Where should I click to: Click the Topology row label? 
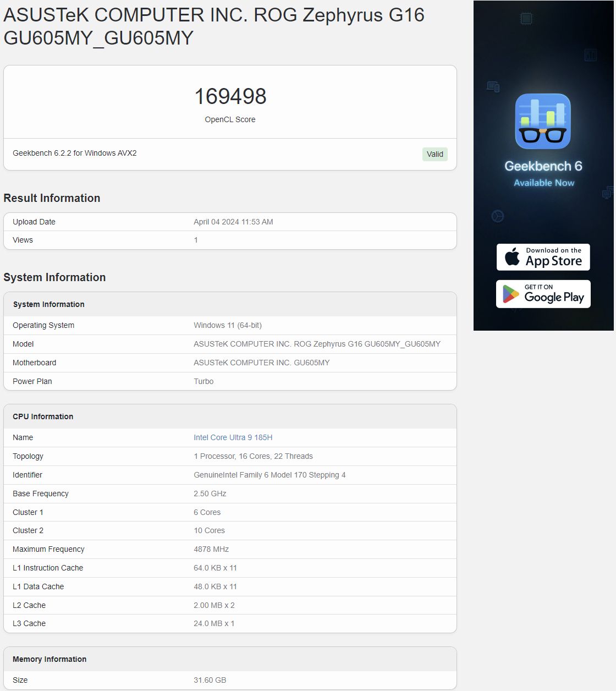[x=28, y=456]
